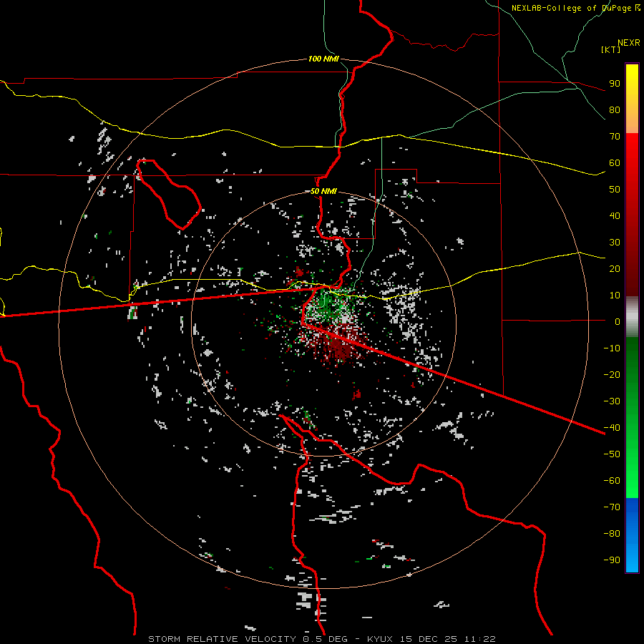Click the "STORM RELATIVE VELOCITY 0.5 DEG" caption

[248, 639]
